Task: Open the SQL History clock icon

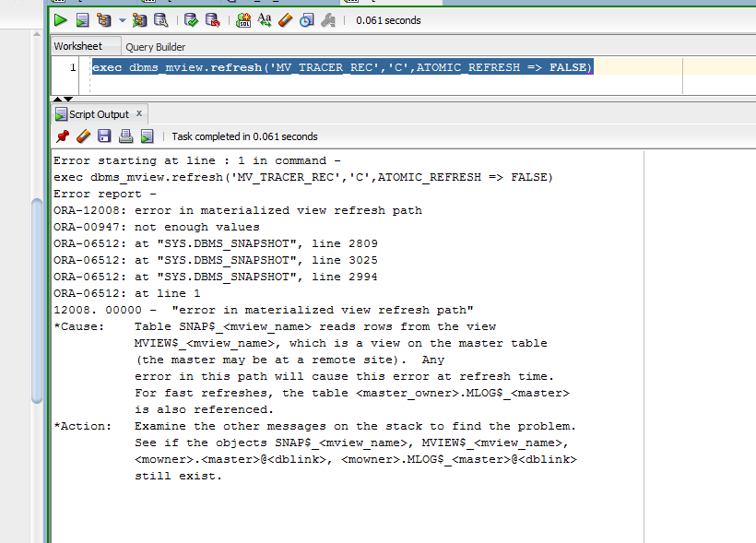Action: point(307,19)
